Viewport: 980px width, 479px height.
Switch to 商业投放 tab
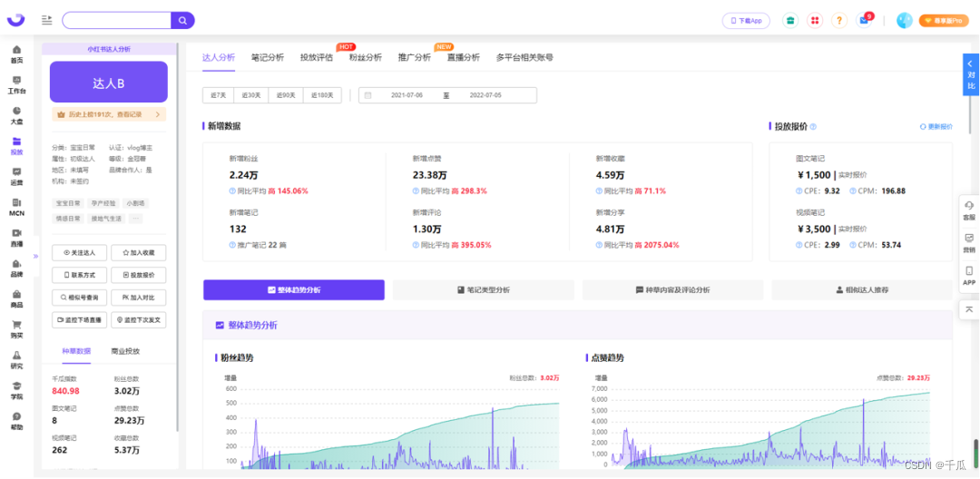[125, 351]
